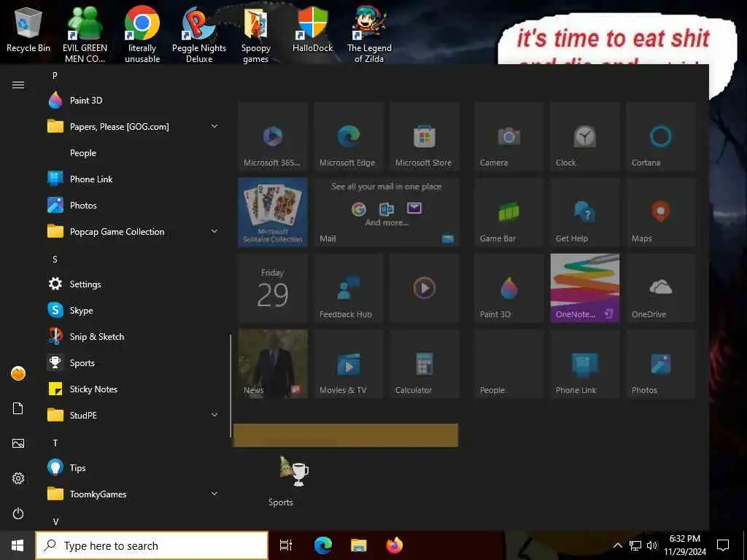Image resolution: width=747 pixels, height=560 pixels.
Task: Open the notification center icon
Action: point(723,545)
